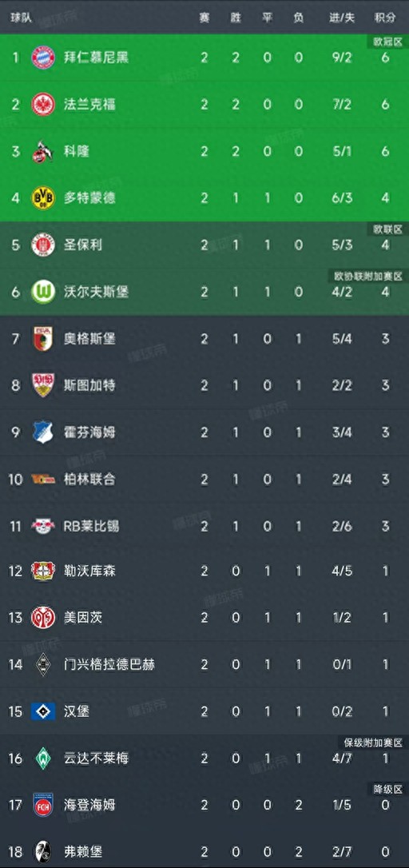The image size is (409, 868).
Task: Click the Freiburg club crest
Action: [42, 851]
